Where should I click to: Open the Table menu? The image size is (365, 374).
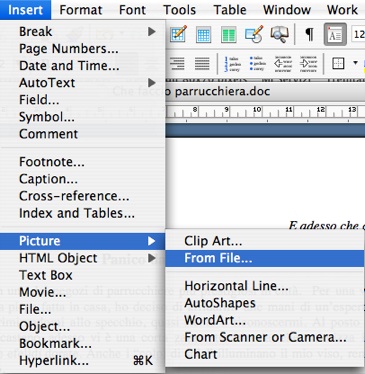coord(230,10)
